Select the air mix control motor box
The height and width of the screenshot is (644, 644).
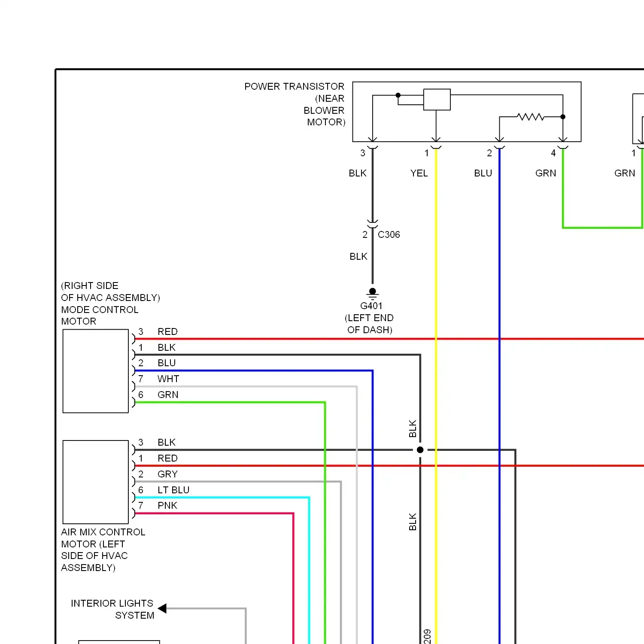96,482
